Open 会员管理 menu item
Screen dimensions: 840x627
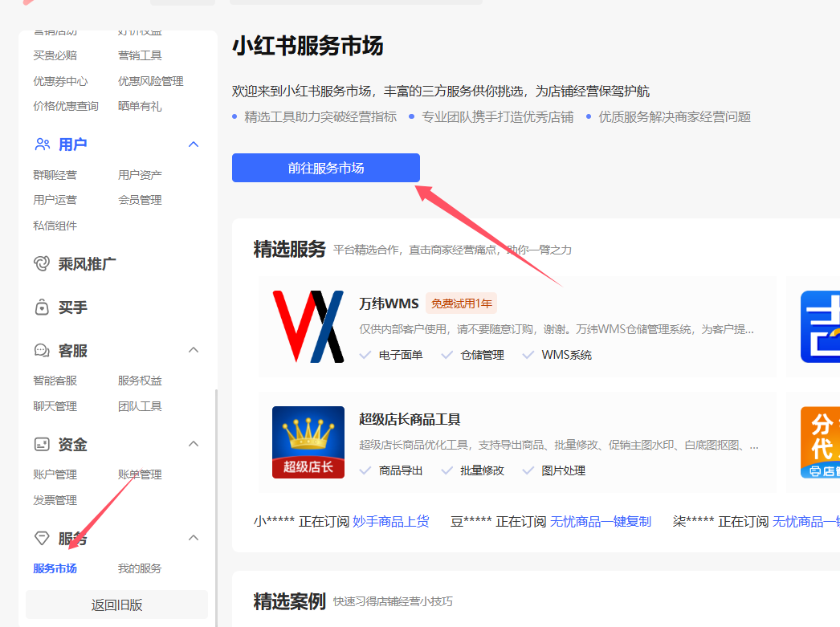(140, 200)
